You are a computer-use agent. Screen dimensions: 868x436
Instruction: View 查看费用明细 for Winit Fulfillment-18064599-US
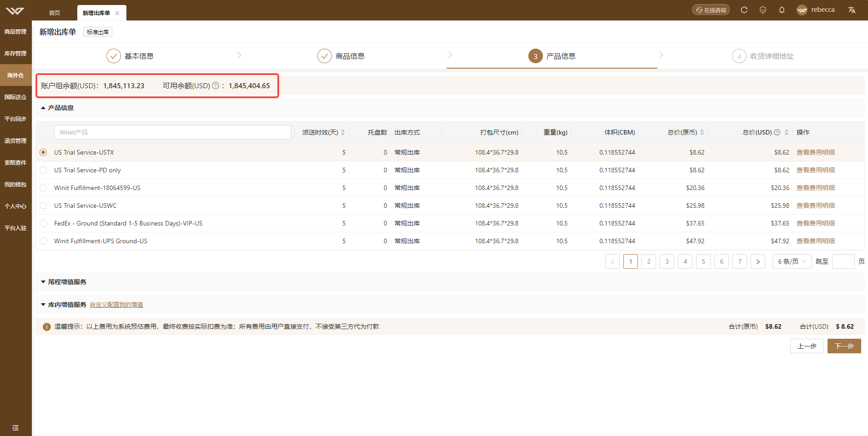coord(816,188)
